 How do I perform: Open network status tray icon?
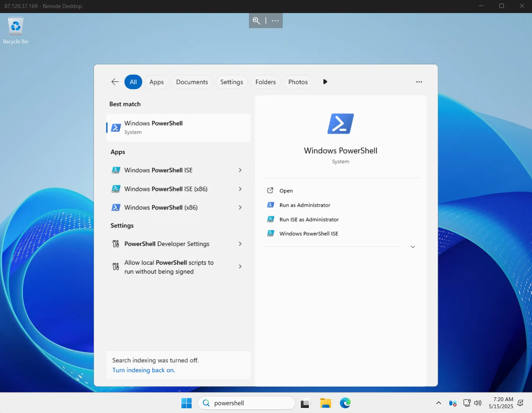point(467,403)
